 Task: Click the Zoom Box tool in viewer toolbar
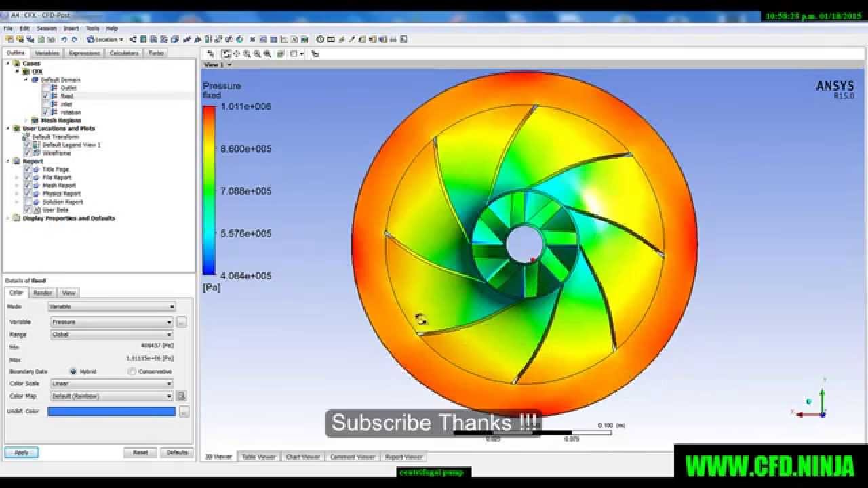257,54
